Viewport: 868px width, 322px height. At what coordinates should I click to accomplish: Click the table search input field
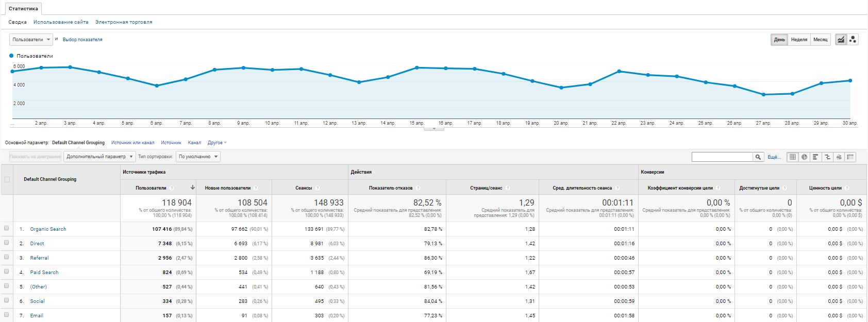722,157
